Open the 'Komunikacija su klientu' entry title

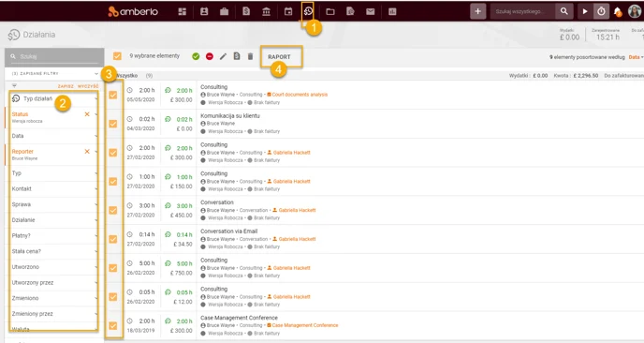230,116
